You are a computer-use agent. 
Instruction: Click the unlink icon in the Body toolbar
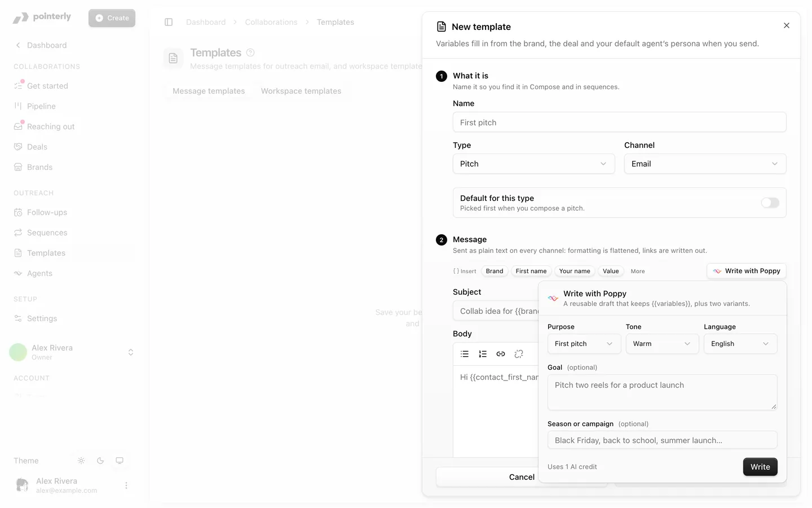point(519,354)
